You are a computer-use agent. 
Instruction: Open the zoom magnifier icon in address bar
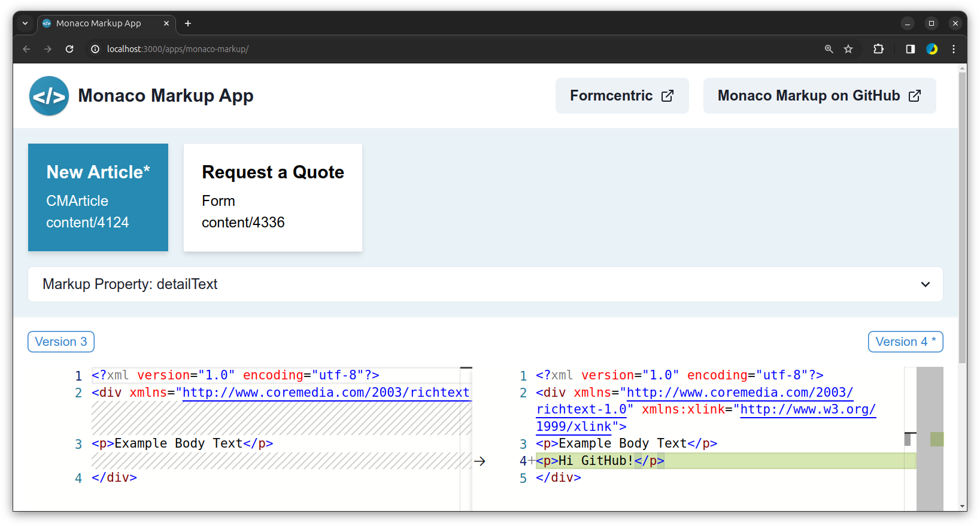point(829,49)
